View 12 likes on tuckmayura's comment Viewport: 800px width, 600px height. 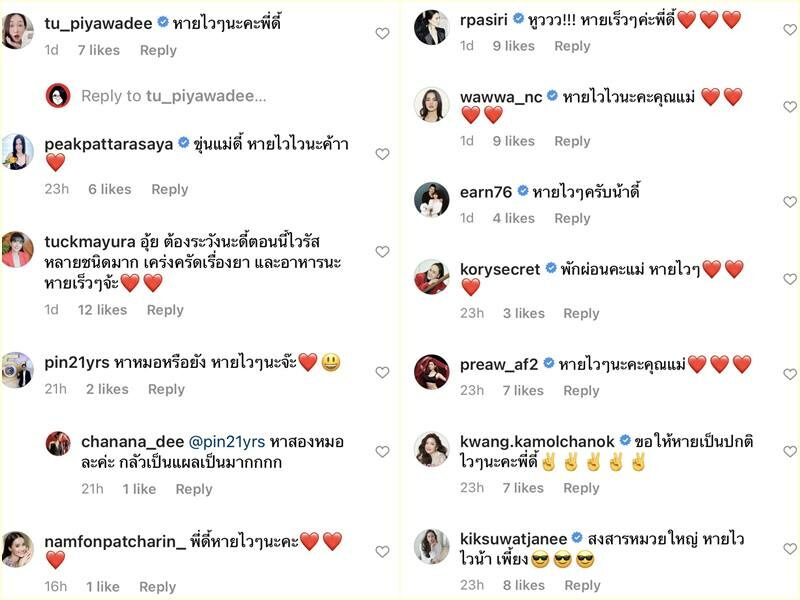[102, 310]
